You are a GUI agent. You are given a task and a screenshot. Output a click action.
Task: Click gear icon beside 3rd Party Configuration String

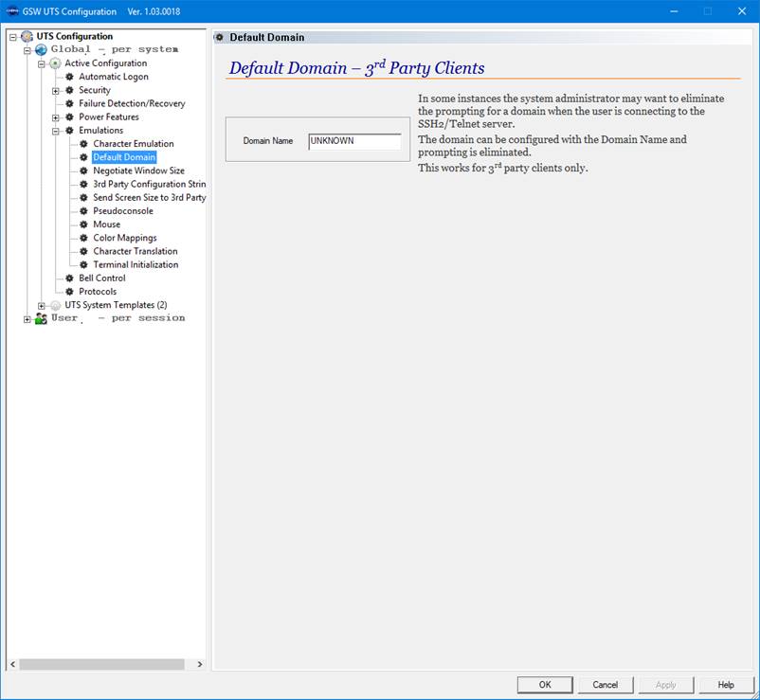coord(83,184)
